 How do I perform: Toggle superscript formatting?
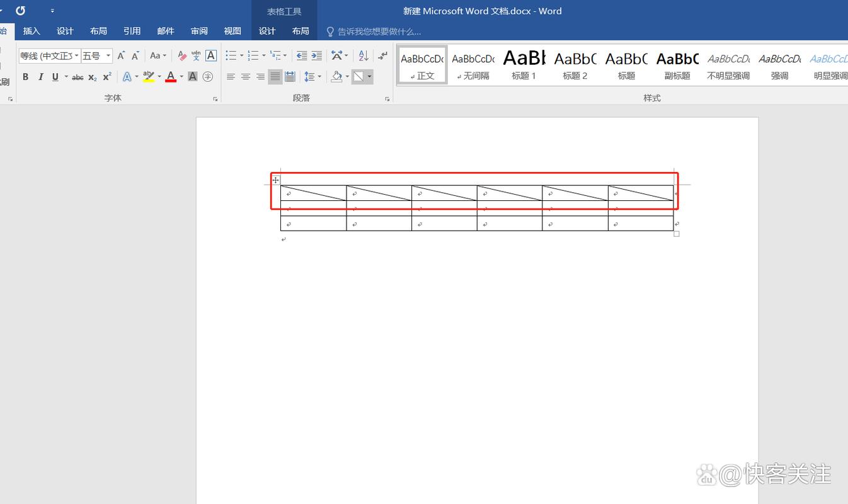(107, 77)
